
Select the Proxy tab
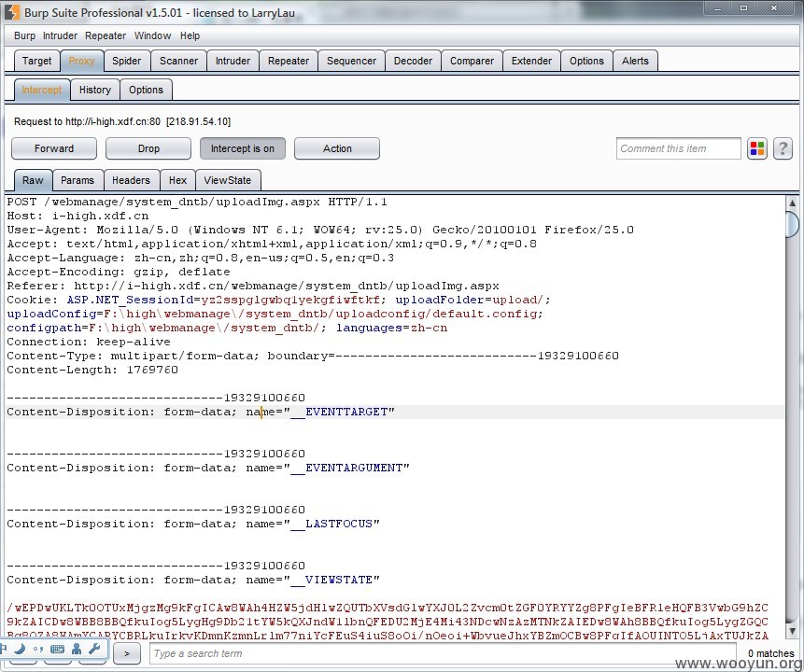click(x=81, y=61)
